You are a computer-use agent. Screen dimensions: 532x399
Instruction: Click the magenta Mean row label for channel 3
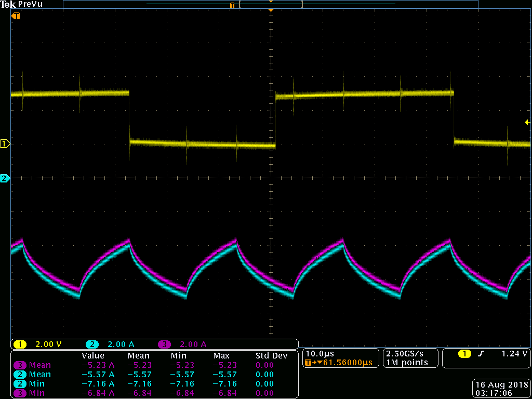point(40,365)
